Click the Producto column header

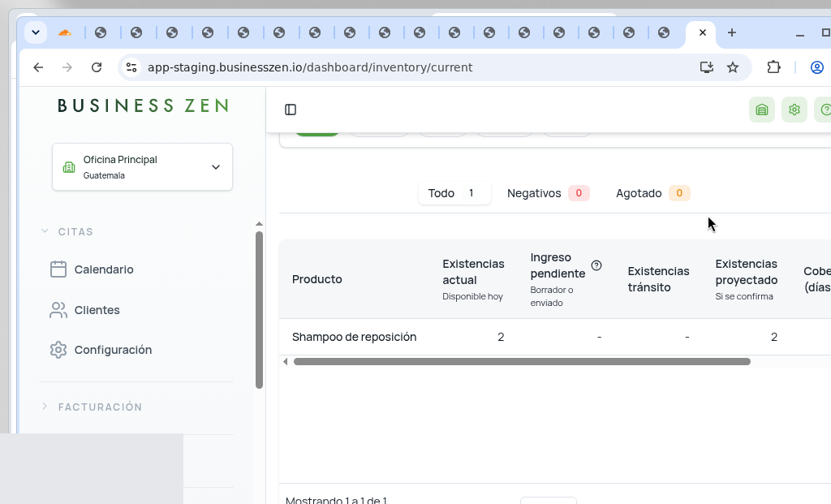317,279
